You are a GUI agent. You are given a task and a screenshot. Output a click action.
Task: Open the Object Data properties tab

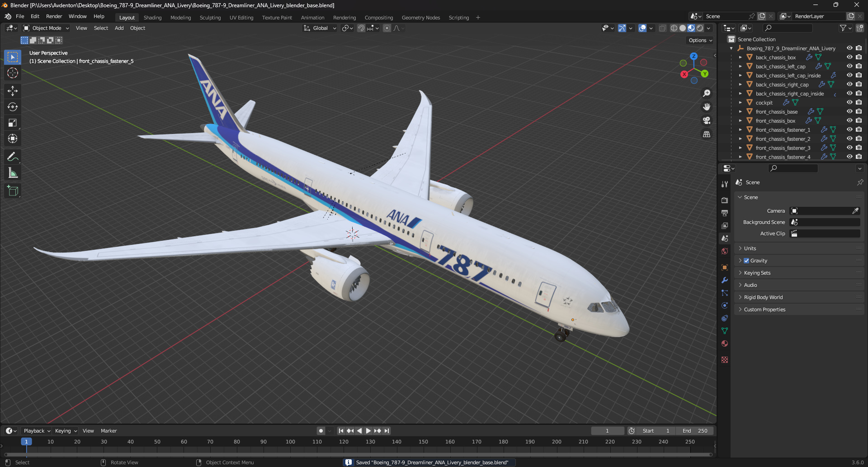click(x=725, y=331)
